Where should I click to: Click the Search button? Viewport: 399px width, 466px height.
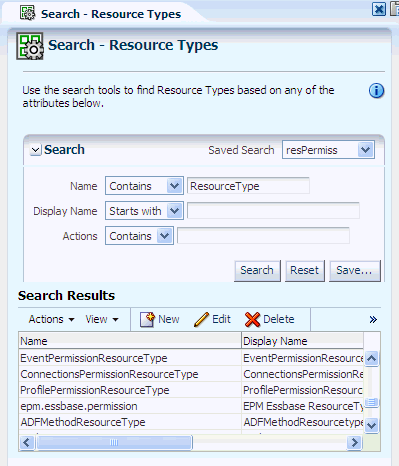(257, 270)
